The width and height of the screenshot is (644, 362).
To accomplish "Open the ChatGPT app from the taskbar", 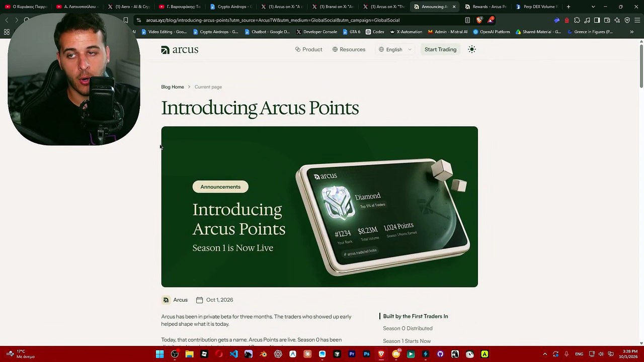I will point(278,354).
